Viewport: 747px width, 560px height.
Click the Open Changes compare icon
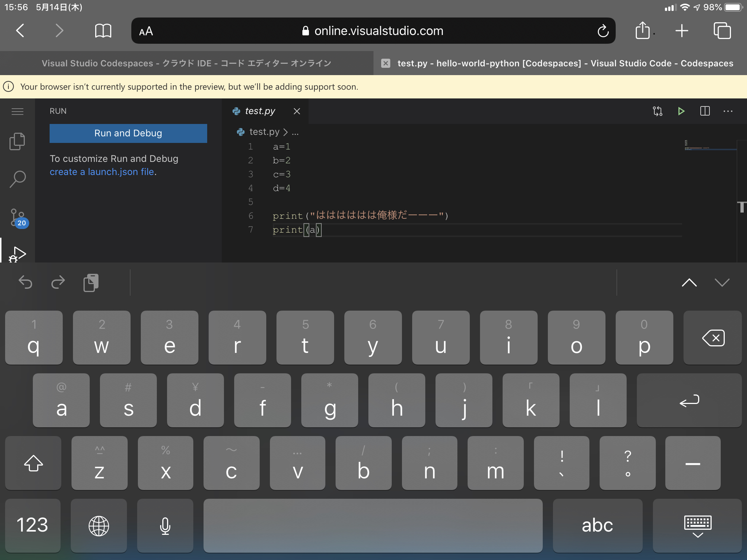(658, 111)
